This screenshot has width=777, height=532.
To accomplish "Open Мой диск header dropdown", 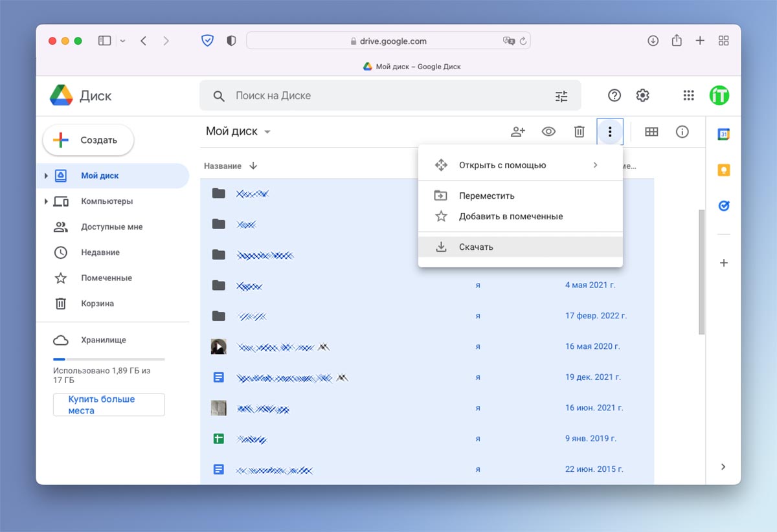I will pos(238,131).
